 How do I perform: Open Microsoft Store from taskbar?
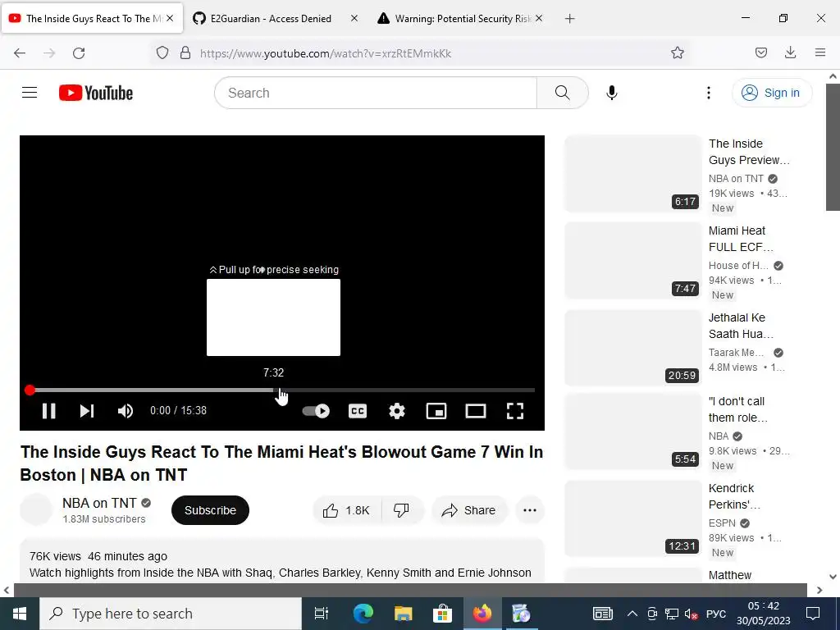click(442, 614)
